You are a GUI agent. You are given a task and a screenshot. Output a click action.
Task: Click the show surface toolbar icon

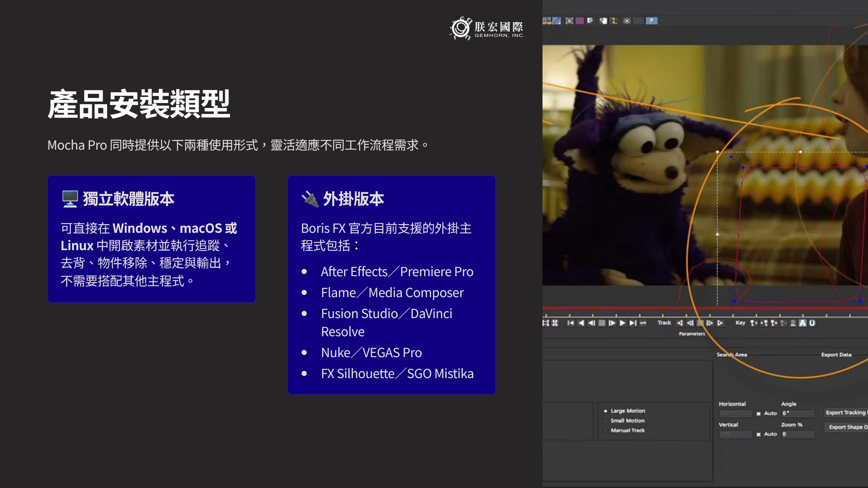click(x=569, y=21)
